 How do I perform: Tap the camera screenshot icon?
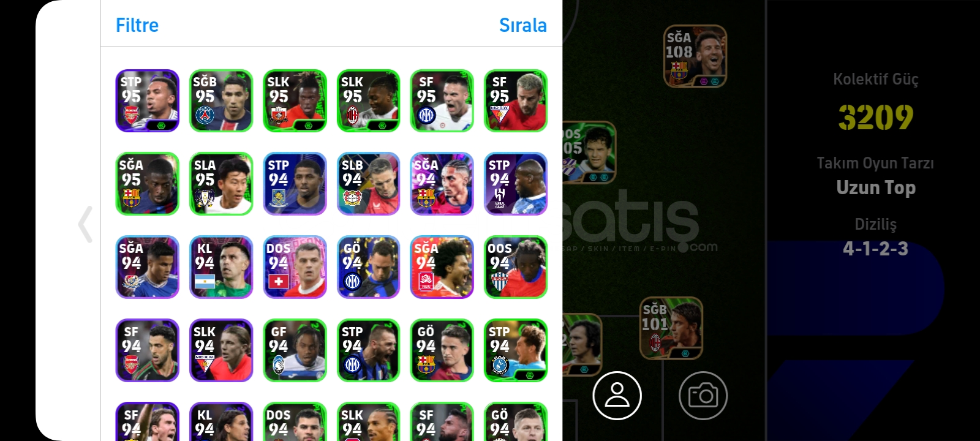pos(703,396)
